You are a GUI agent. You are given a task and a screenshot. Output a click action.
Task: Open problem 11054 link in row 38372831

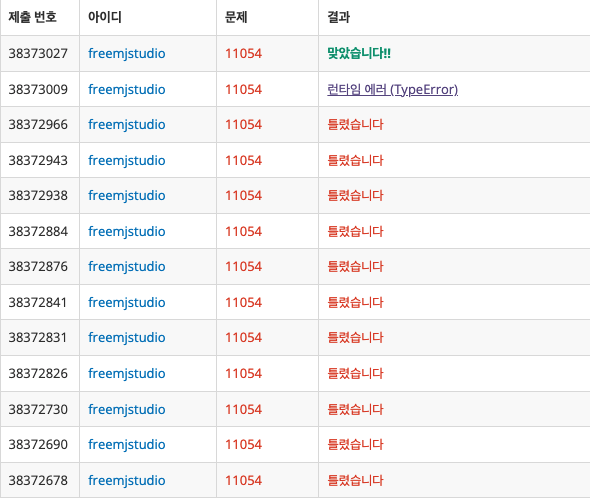coord(243,337)
